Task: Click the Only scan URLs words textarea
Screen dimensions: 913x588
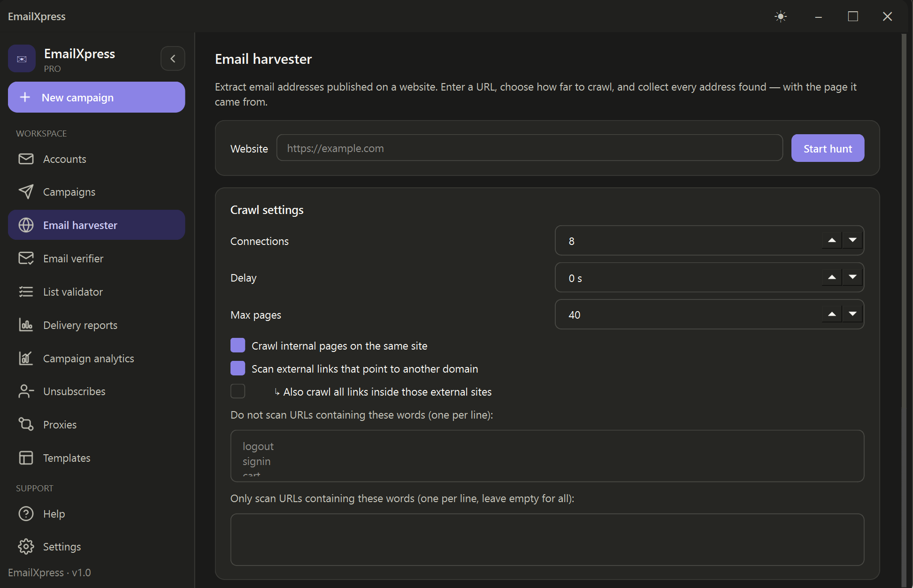Action: pyautogui.click(x=547, y=540)
